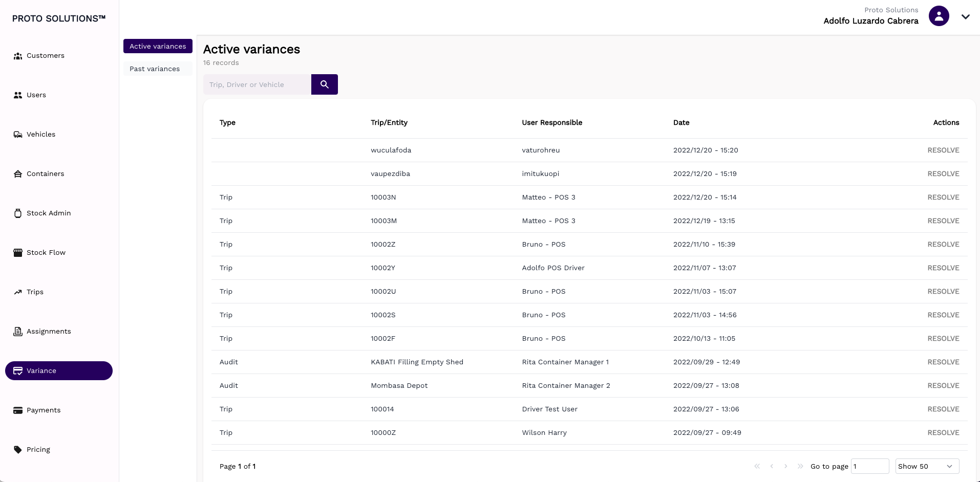Viewport: 980px width, 482px height.
Task: Resolve Mombasa Depot audit variance
Action: pyautogui.click(x=943, y=386)
